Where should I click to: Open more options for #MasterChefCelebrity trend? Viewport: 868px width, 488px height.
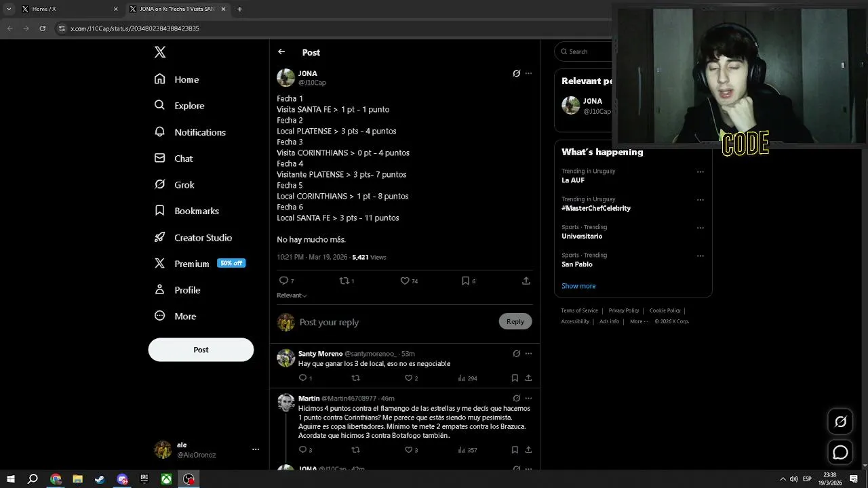[701, 200]
